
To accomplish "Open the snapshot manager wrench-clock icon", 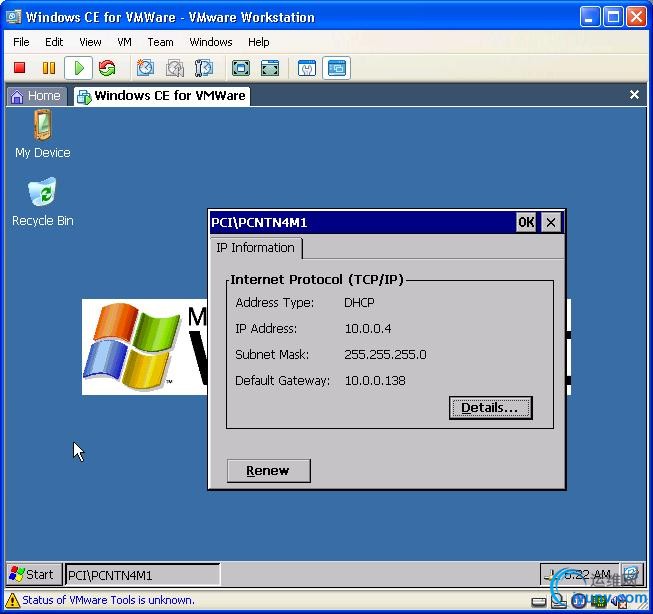I will tap(204, 68).
